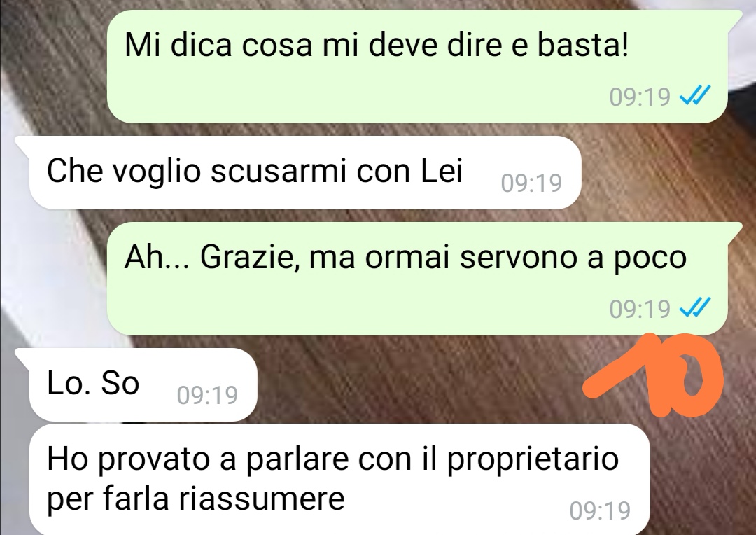Click the bubble tail of "Mi dica cosa" message

pos(735,20)
